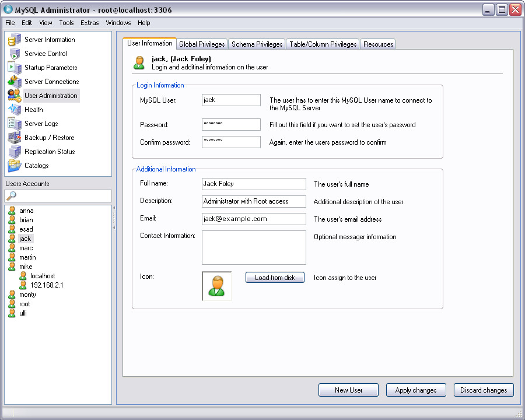This screenshot has height=420, width=525.
Task: Click the Email input field
Action: coord(254,219)
